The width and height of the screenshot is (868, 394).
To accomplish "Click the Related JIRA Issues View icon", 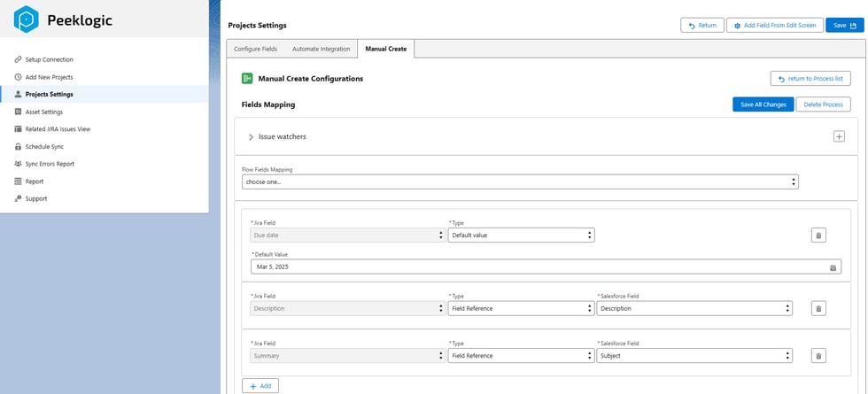I will click(18, 129).
